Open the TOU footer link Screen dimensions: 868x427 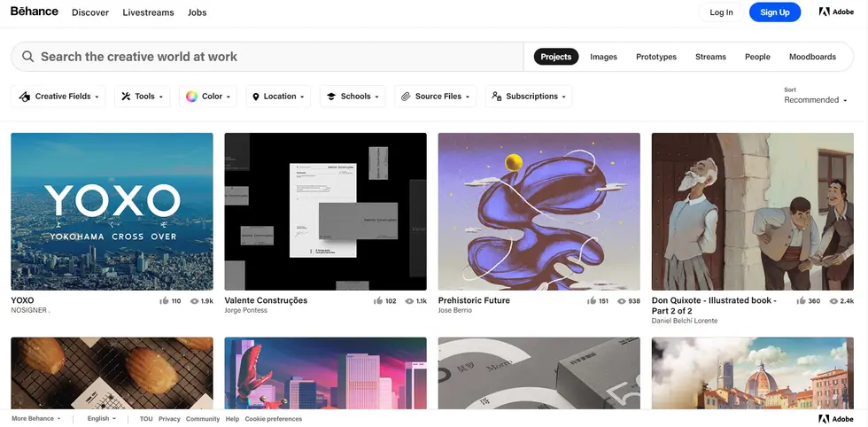click(145, 419)
